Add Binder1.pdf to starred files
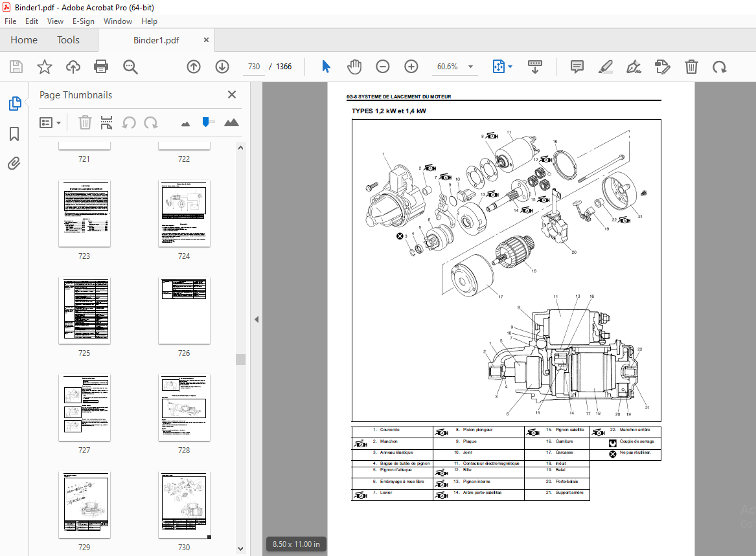756x556 pixels. pyautogui.click(x=44, y=67)
